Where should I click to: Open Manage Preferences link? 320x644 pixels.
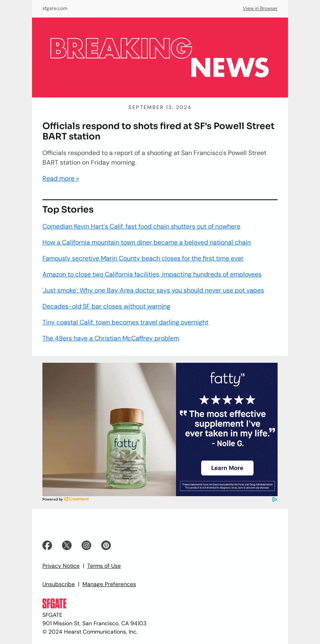click(109, 584)
